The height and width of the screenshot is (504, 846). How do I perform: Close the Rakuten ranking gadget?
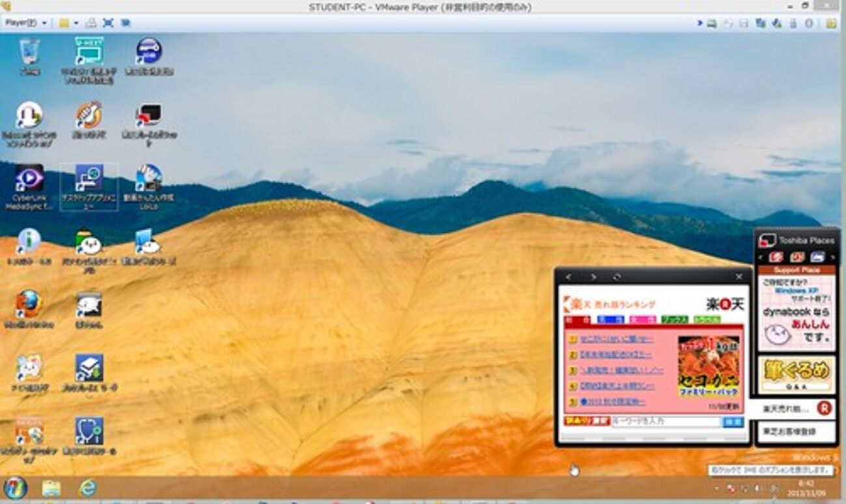pyautogui.click(x=739, y=277)
